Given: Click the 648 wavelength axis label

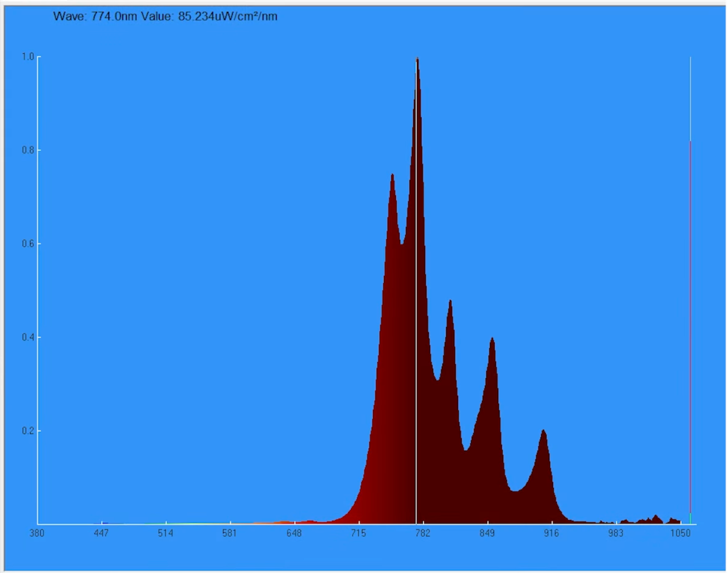Looking at the screenshot, I should tap(294, 533).
